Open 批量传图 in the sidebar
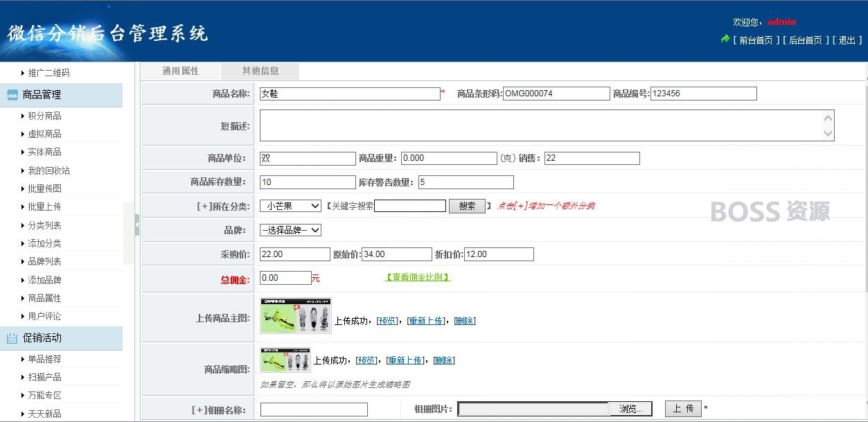 pos(44,188)
